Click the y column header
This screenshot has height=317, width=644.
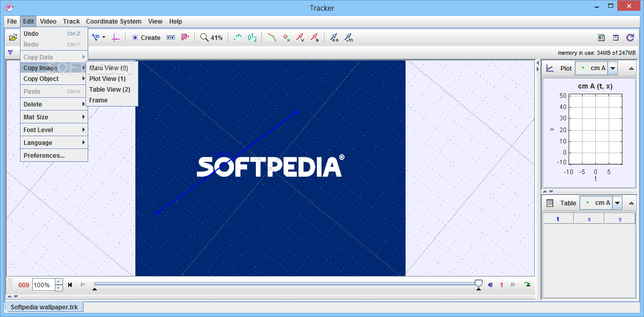coord(620,219)
